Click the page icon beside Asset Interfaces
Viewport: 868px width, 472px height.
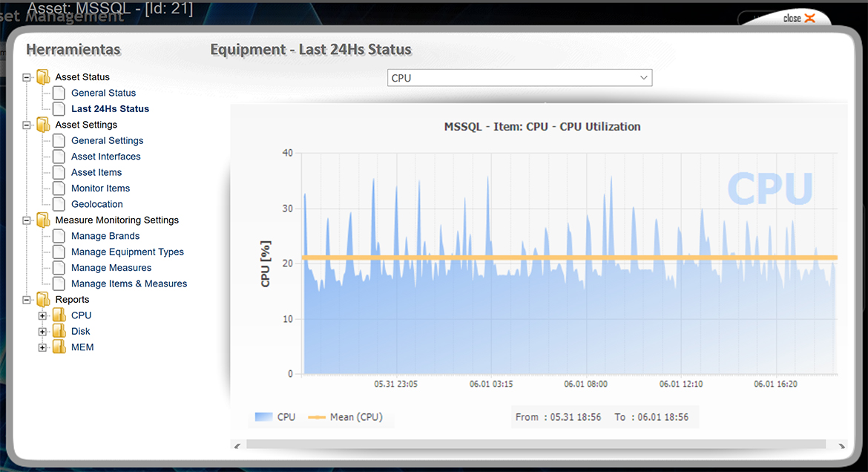(x=59, y=157)
